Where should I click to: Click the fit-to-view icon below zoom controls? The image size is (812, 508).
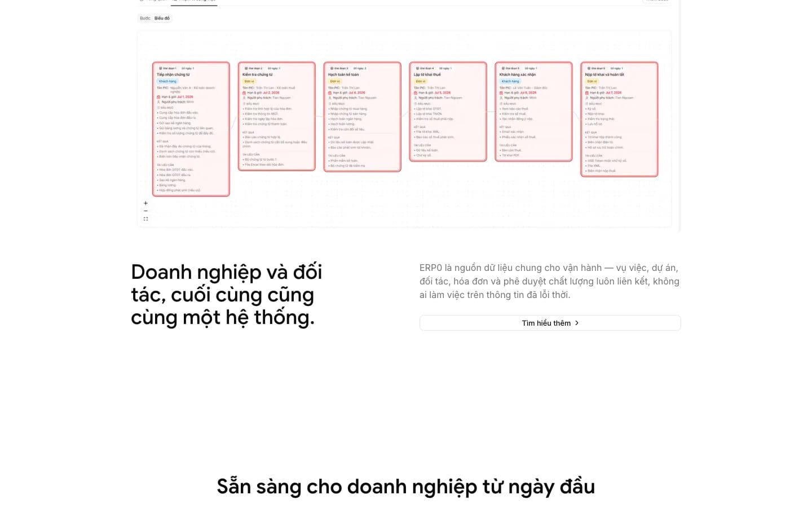pos(145,219)
